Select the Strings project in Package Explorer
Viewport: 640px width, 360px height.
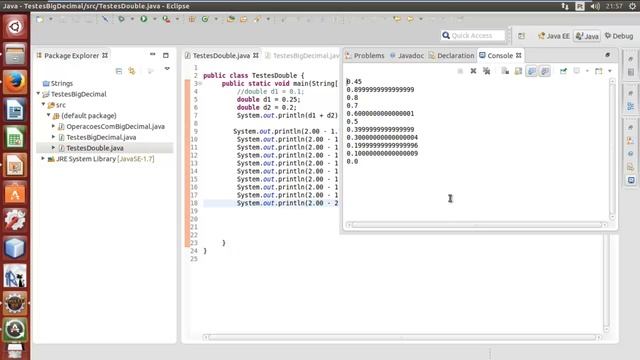(x=62, y=83)
